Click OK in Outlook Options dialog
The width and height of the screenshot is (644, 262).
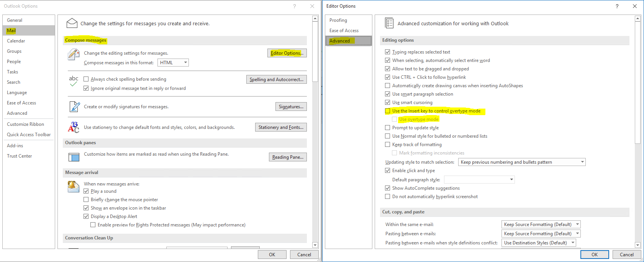pyautogui.click(x=272, y=255)
